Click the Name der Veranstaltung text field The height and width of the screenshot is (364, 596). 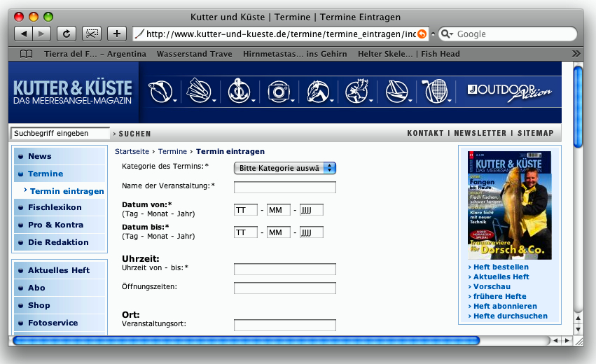(284, 187)
